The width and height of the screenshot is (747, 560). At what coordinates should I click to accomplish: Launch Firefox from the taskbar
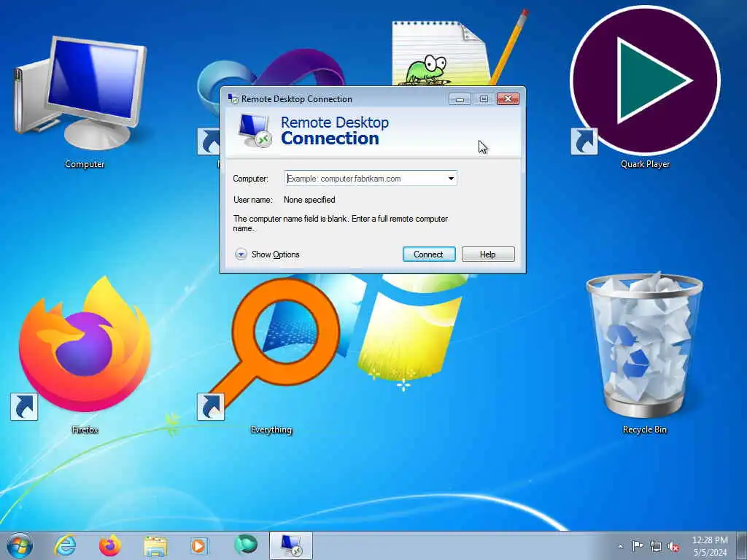109,545
